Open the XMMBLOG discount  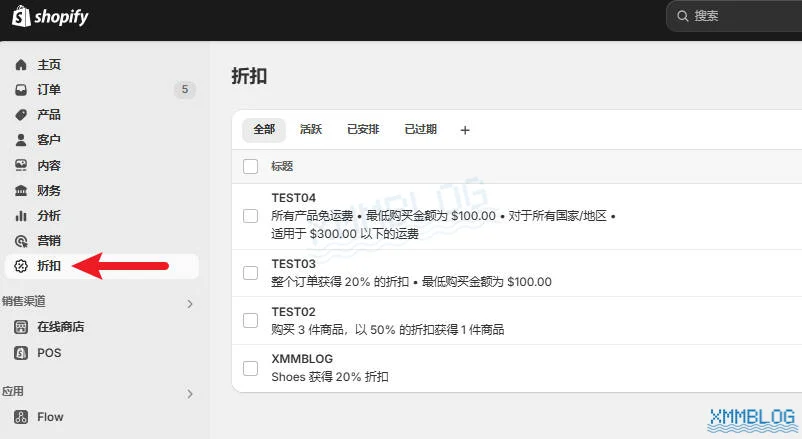(x=302, y=359)
